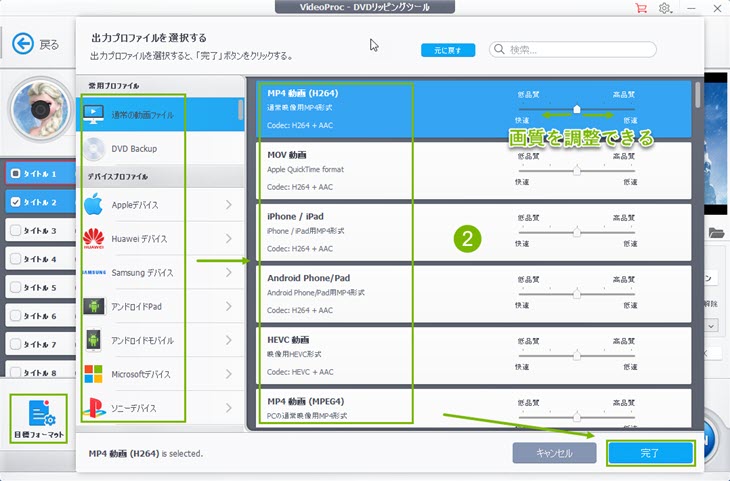Click quality slider for iPhone / iPad
This screenshot has width=730, height=481.
tap(577, 232)
